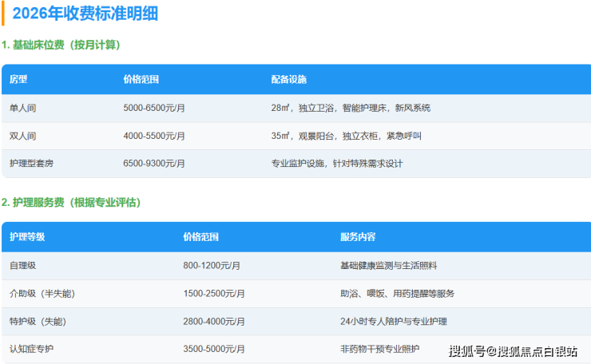Click the 服务内容 column header

[358, 237]
